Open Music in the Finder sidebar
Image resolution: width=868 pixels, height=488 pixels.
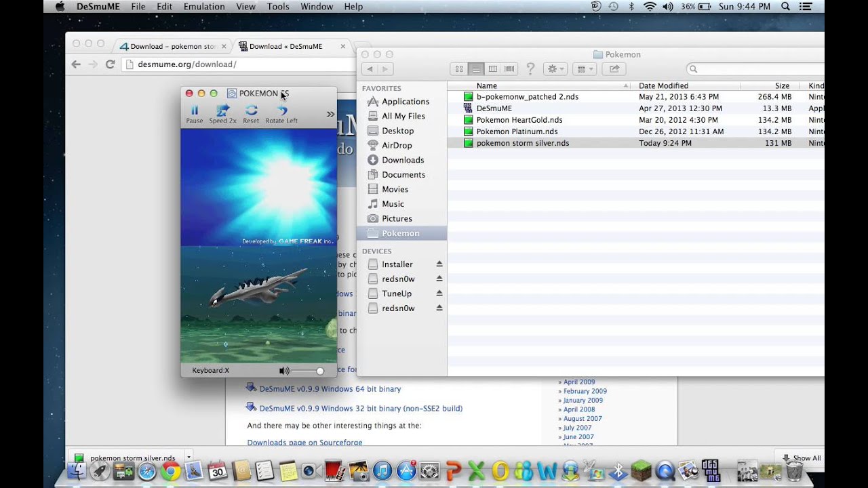coord(393,204)
